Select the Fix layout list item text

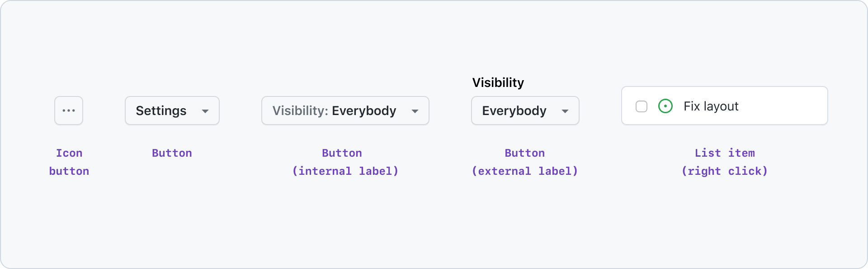711,106
